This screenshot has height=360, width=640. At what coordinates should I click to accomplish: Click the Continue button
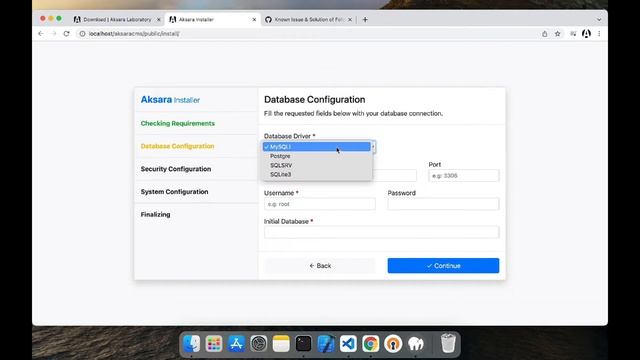click(x=443, y=266)
